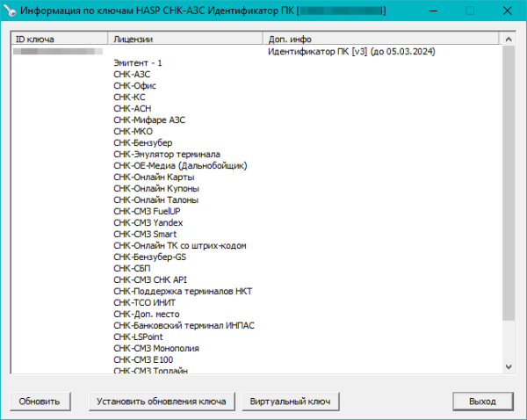This screenshot has height=420, width=527.
Task: Select the СНК-СМЗ Yandex license
Action: [x=148, y=223]
